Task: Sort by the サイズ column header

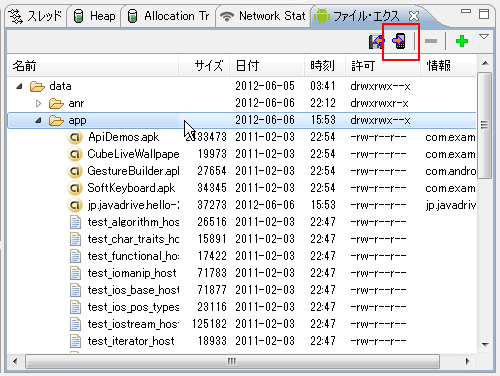Action: pos(204,66)
